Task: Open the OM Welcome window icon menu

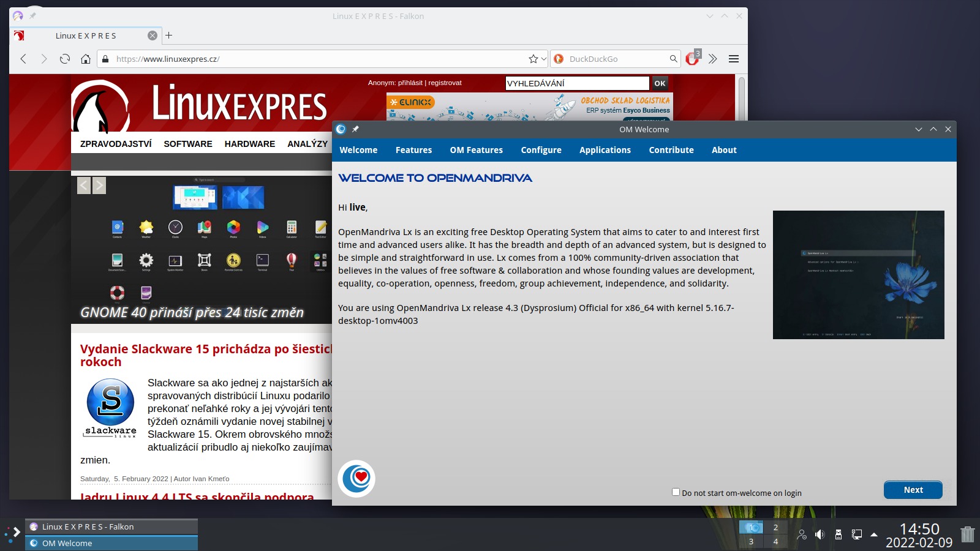Action: [341, 129]
